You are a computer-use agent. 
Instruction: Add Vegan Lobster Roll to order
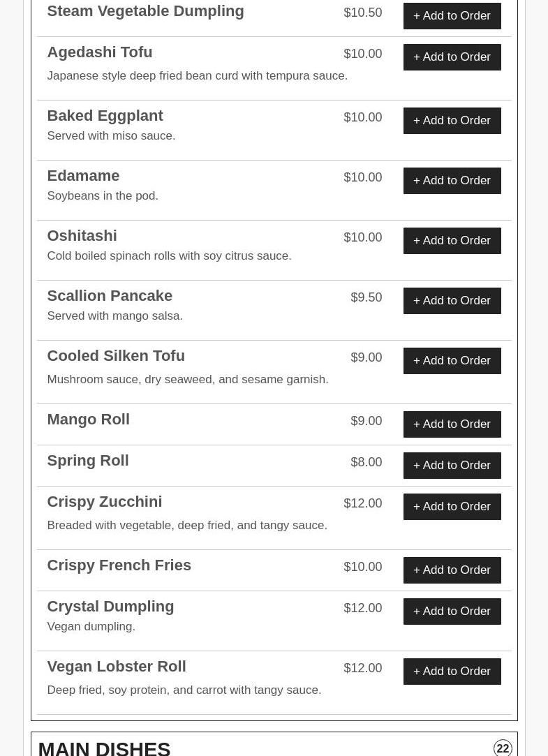click(x=452, y=672)
